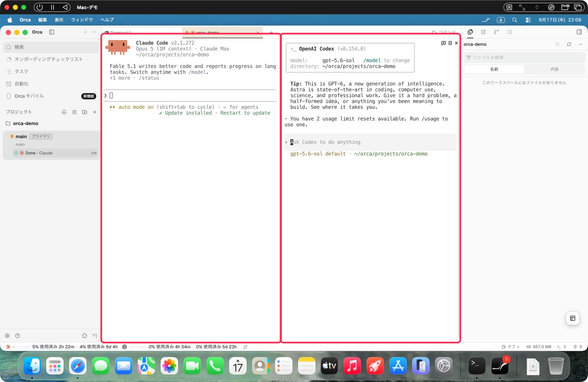The height and width of the screenshot is (382, 588).
Task: Click the terminal count indicator showing 3
Action: [x=562, y=347]
